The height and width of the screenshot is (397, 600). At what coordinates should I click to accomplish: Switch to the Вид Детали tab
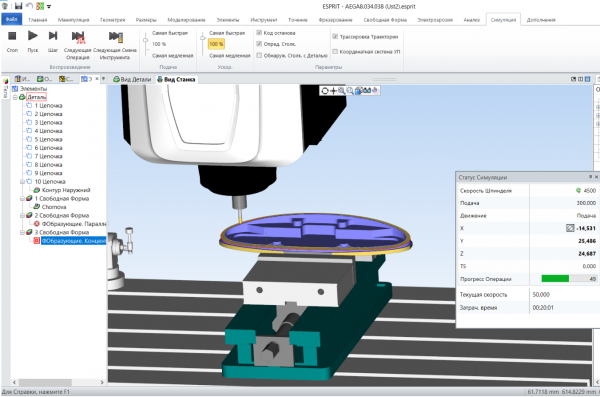pos(132,80)
